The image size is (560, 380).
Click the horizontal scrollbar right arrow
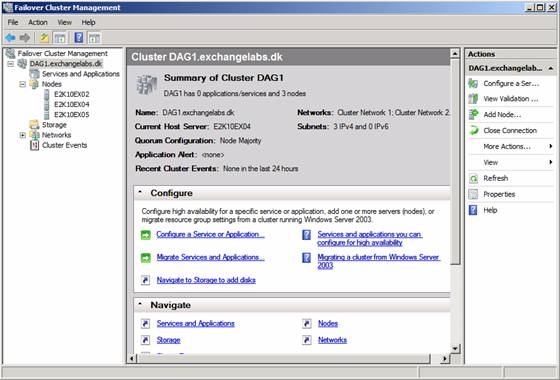click(x=445, y=358)
